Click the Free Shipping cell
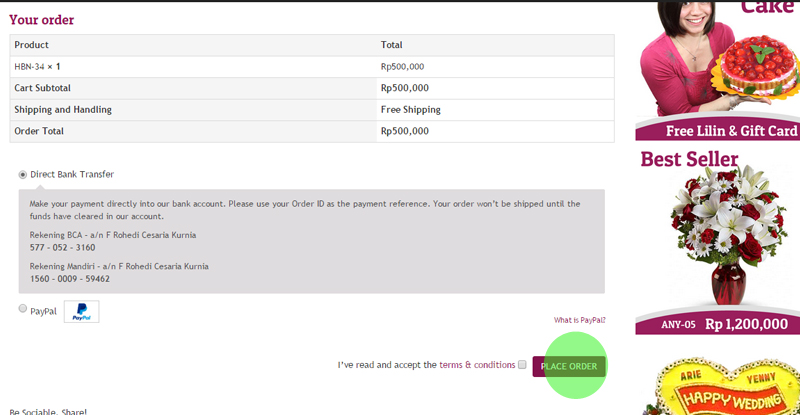800x415 pixels. click(410, 109)
